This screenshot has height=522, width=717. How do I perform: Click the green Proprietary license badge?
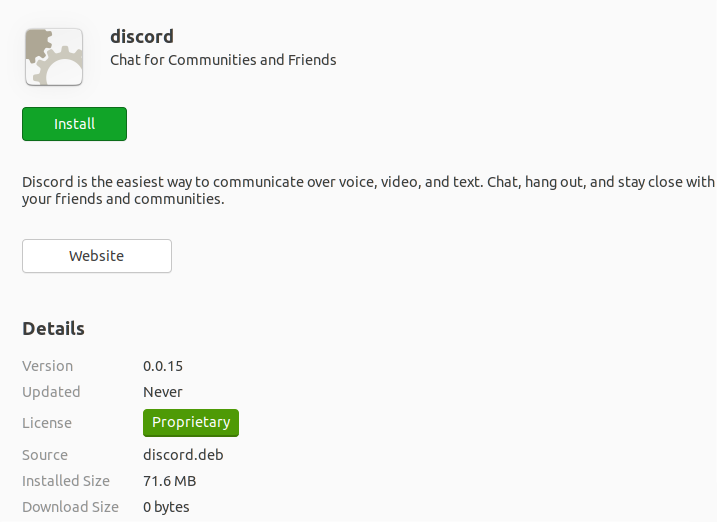[x=191, y=423]
